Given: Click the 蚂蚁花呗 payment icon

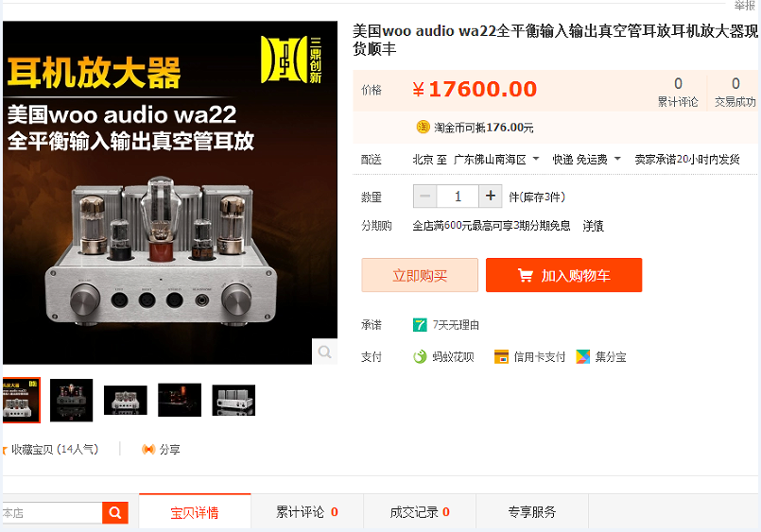Looking at the screenshot, I should point(420,357).
